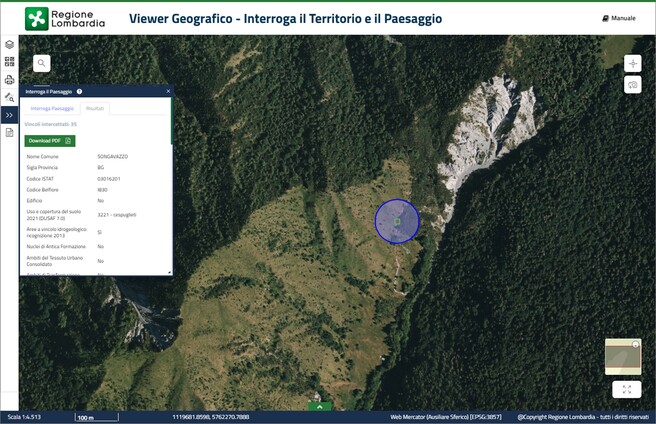Open the Interroga Paesaggio query tool icon
Viewport: 656px width, 424px height.
point(9,98)
